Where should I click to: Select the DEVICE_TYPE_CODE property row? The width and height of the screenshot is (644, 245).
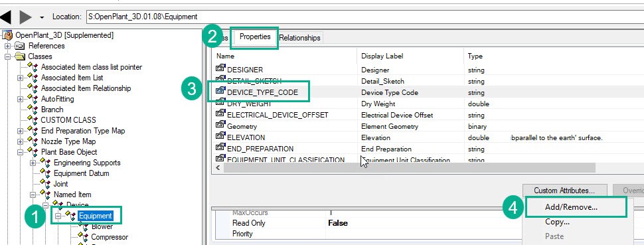click(x=428, y=92)
